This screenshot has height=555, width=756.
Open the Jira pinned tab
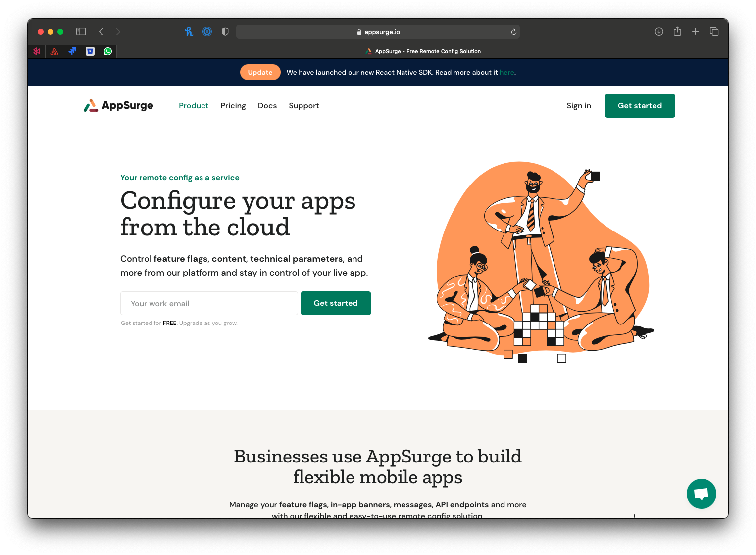72,51
